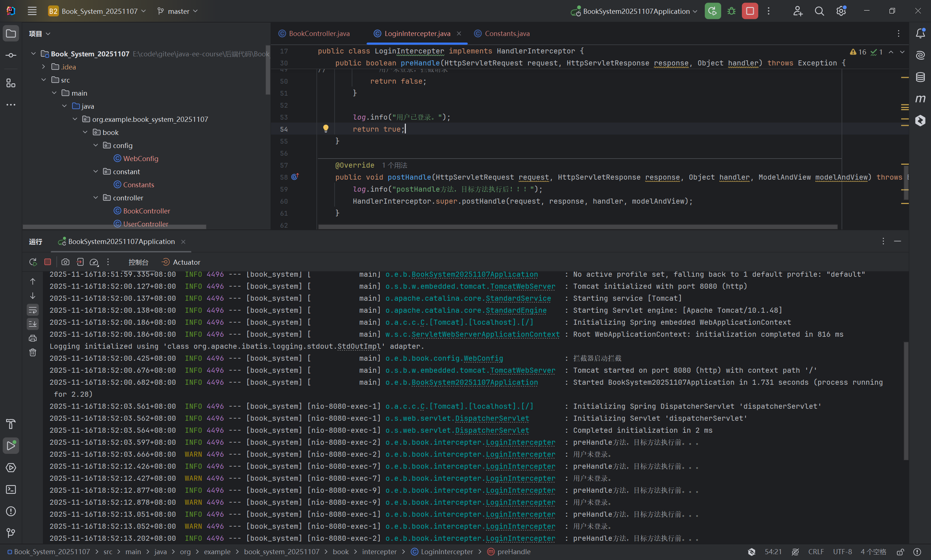
Task: Click StandardEngine link in console
Action: (x=516, y=310)
